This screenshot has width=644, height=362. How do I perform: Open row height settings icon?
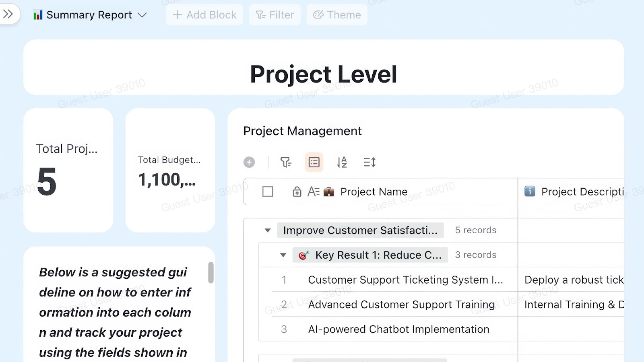tap(369, 162)
